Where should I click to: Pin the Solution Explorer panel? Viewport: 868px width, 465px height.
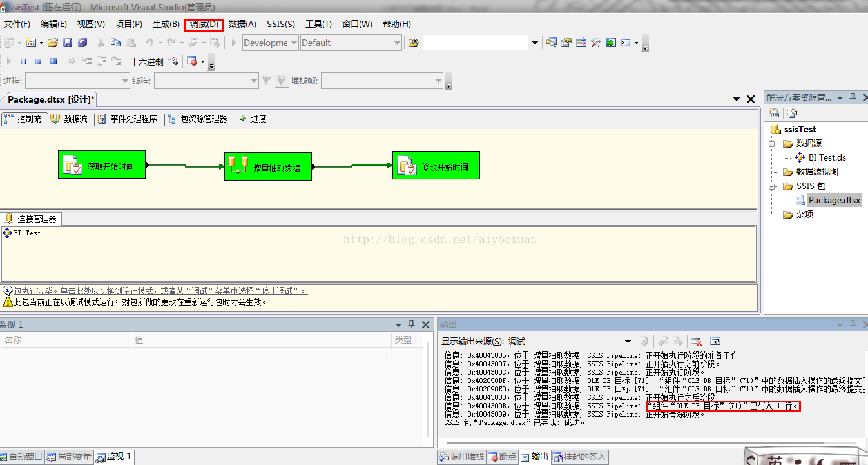(852, 97)
